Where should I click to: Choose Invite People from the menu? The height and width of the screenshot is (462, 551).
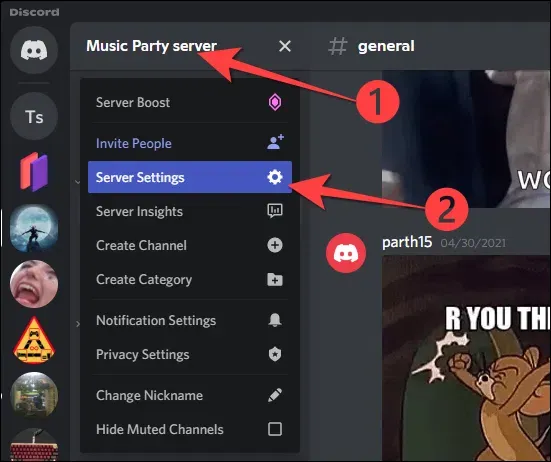[x=190, y=143]
